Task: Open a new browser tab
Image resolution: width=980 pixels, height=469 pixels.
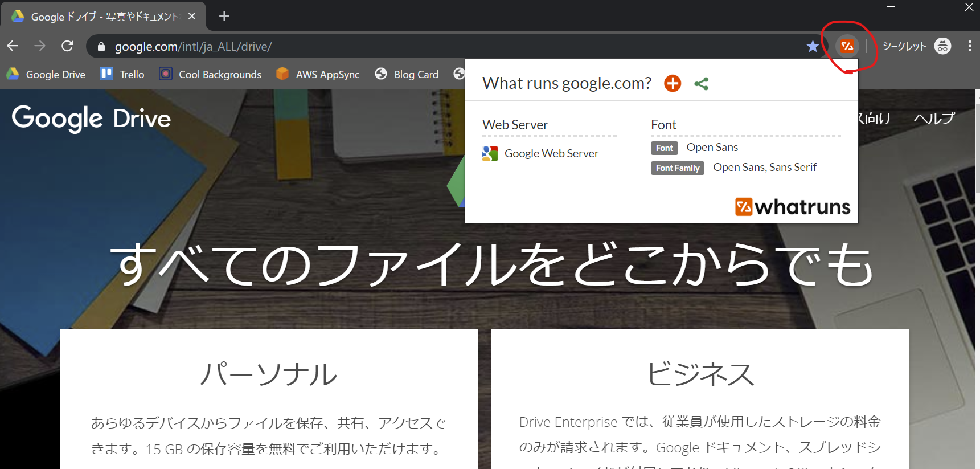Action: coord(224,16)
